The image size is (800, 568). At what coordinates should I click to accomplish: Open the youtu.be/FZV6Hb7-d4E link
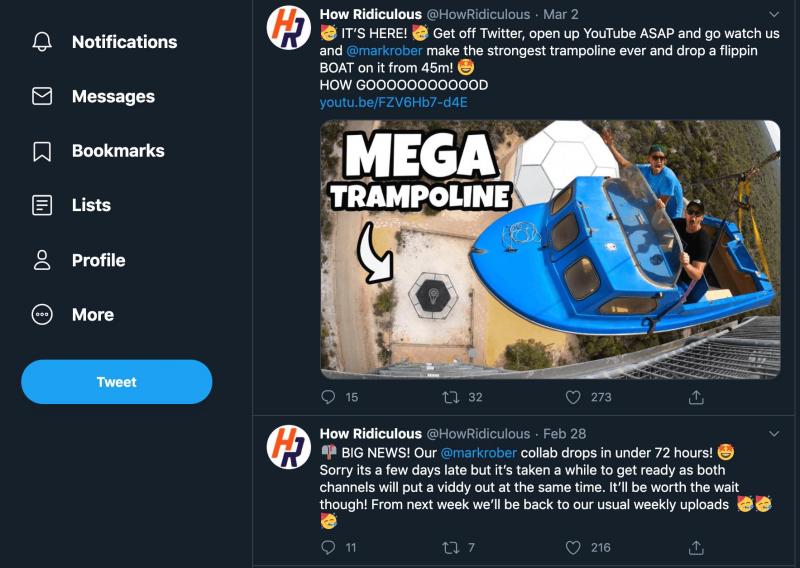tap(393, 103)
